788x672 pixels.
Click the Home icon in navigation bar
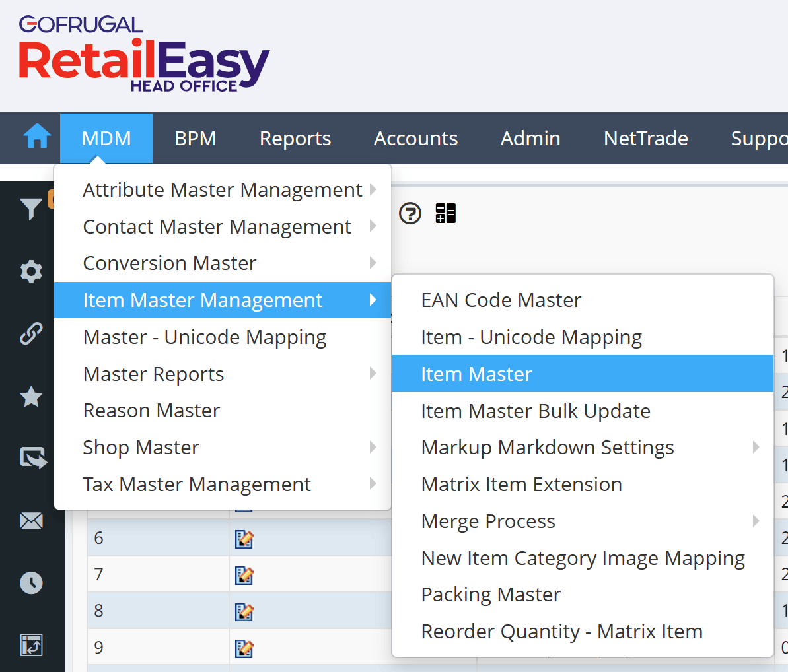[37, 138]
